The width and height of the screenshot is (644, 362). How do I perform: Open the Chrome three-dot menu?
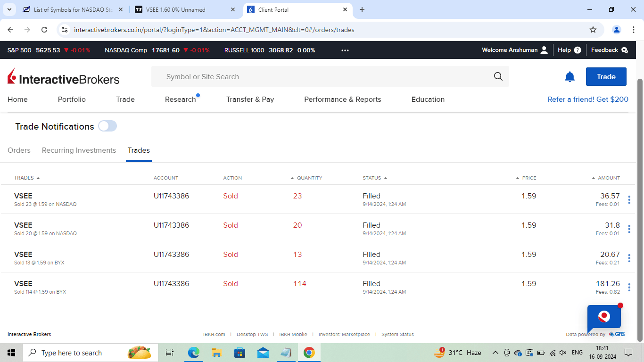633,30
